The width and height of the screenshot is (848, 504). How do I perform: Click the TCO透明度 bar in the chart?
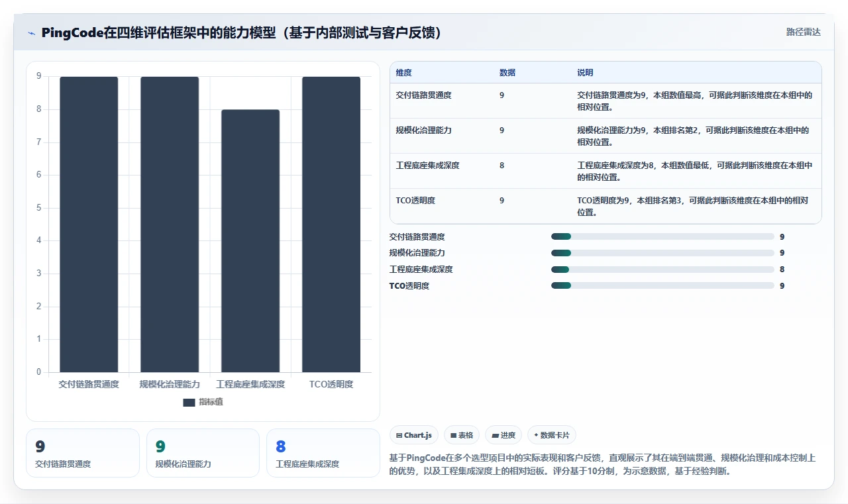coord(331,224)
